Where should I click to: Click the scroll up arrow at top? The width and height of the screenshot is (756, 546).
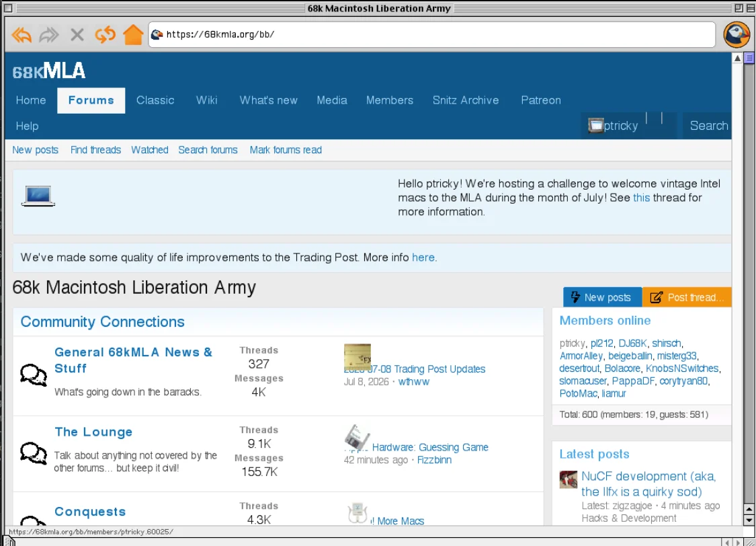(737, 58)
